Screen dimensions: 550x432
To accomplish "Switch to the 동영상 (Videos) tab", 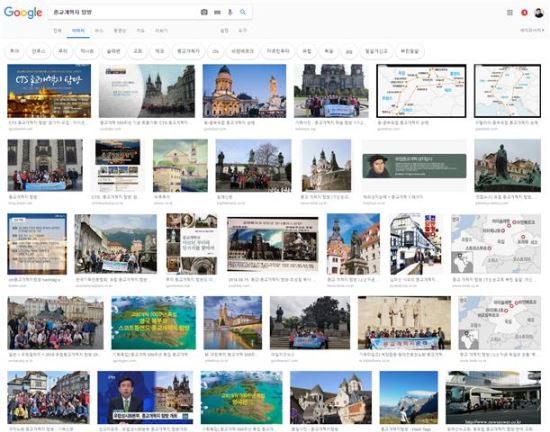I will 120,31.
